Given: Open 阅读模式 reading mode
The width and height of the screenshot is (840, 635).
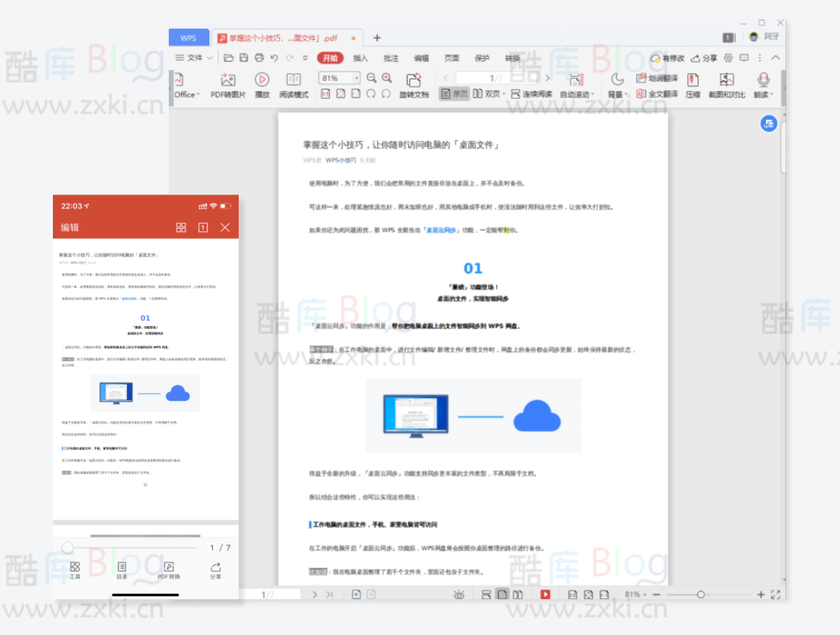Looking at the screenshot, I should tap(293, 79).
